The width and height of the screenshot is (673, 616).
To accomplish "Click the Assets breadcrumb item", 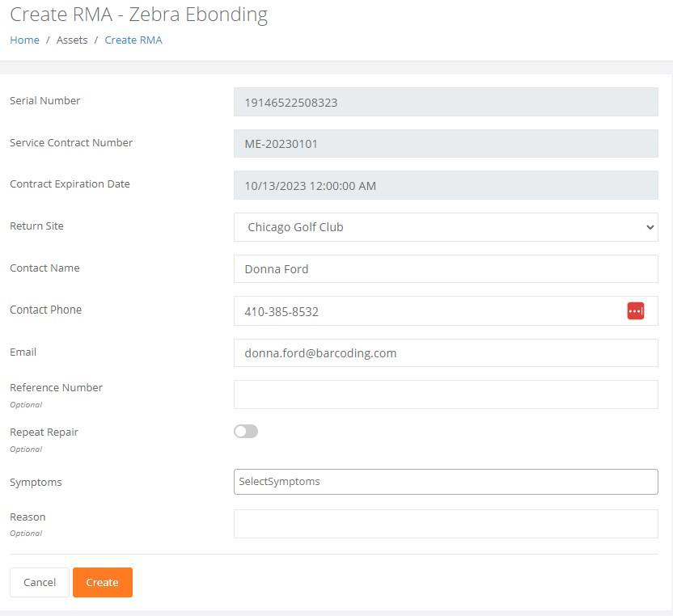I will (x=72, y=40).
